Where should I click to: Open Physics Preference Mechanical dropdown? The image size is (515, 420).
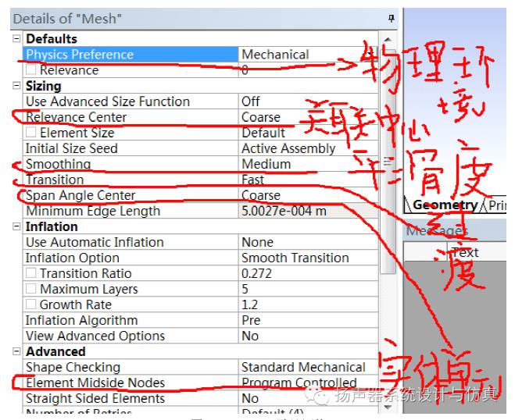[309, 55]
